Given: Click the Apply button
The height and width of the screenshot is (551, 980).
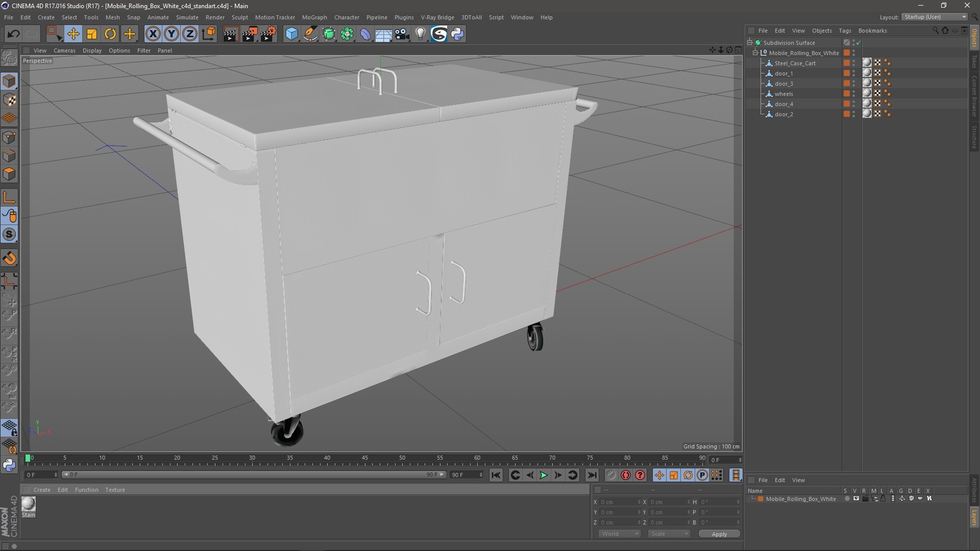Looking at the screenshot, I should click(719, 534).
